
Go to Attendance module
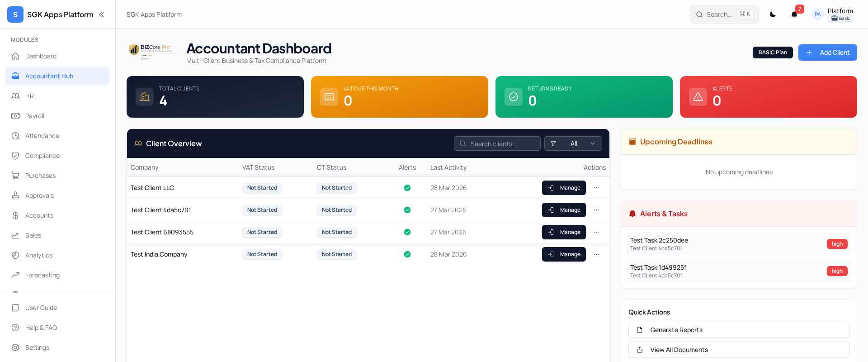(x=57, y=136)
